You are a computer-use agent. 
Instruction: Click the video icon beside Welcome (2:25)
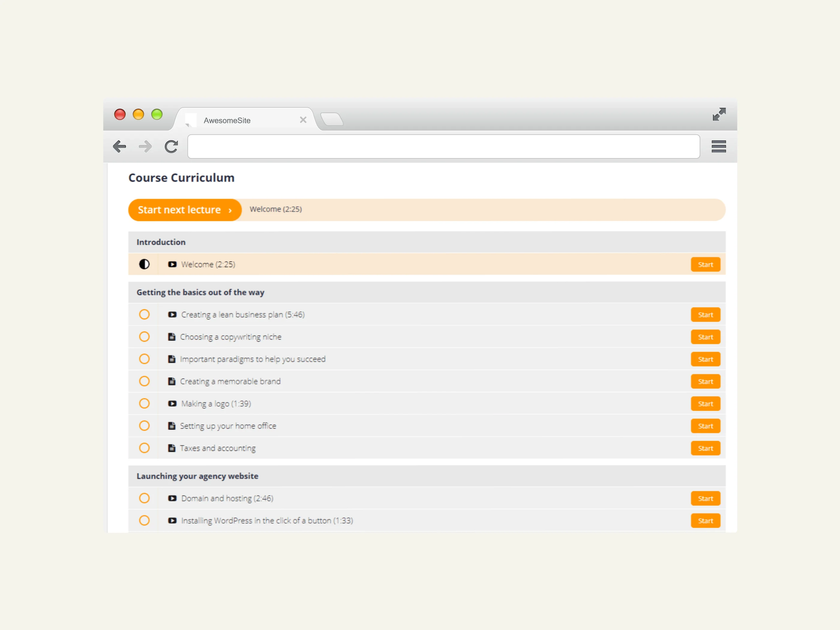pyautogui.click(x=172, y=264)
